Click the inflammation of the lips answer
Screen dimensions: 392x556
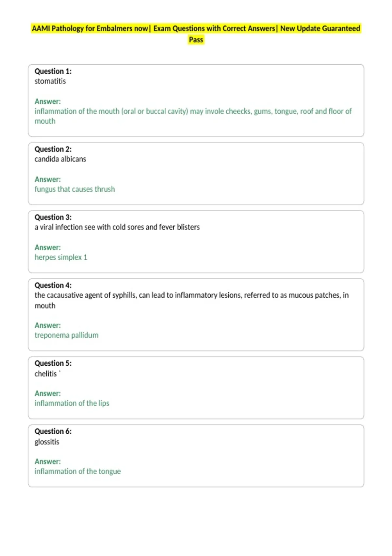tap(72, 403)
